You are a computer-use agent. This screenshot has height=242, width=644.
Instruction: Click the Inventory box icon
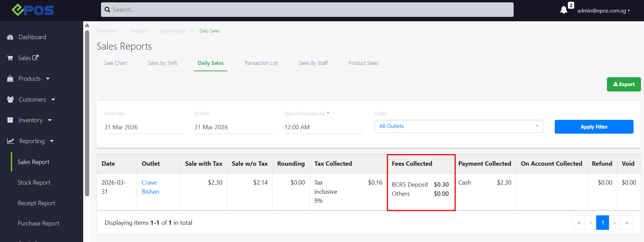(10, 120)
